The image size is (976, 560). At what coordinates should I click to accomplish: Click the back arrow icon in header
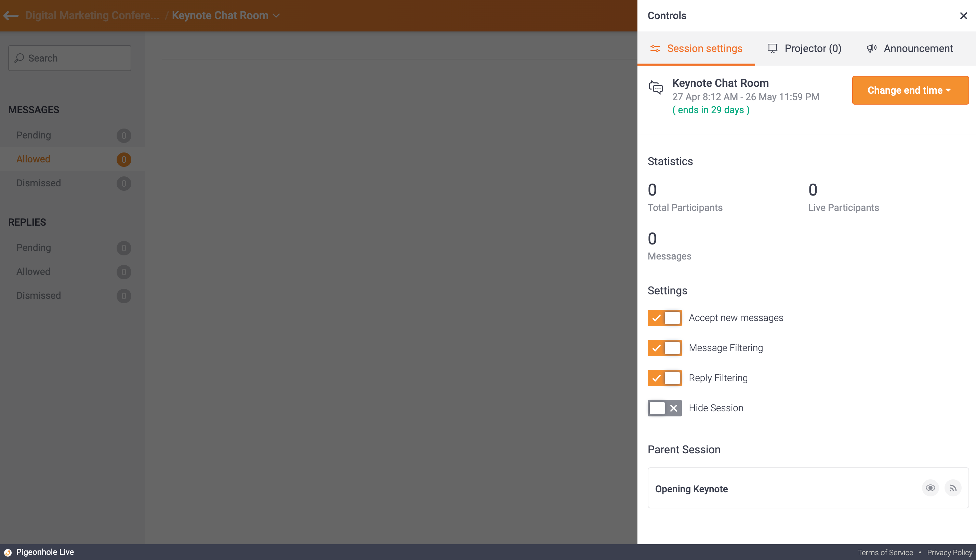point(11,15)
